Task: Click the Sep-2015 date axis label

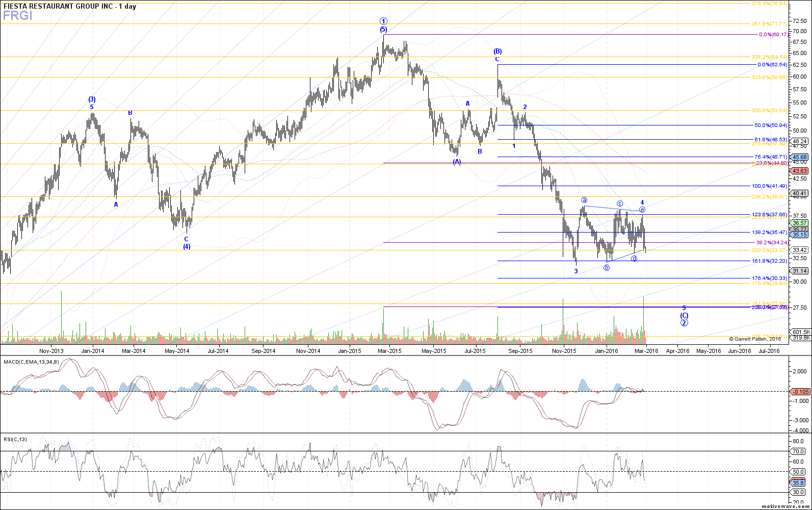Action: (x=520, y=351)
